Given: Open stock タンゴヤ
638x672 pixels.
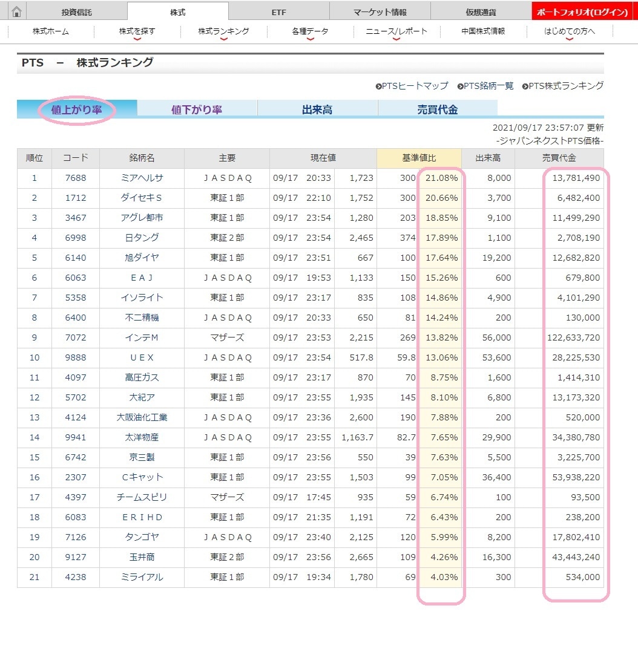Looking at the screenshot, I should 142,537.
